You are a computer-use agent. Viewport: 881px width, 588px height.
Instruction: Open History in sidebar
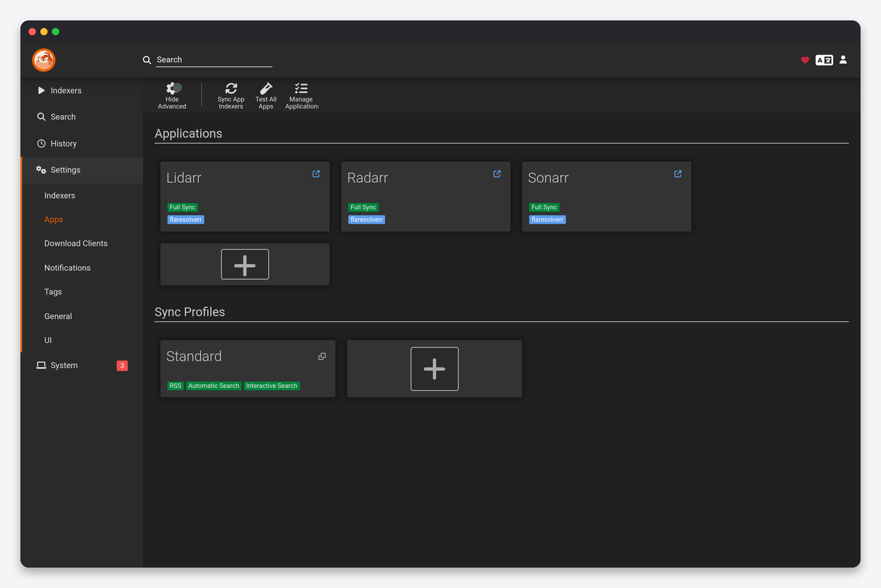(x=82, y=143)
